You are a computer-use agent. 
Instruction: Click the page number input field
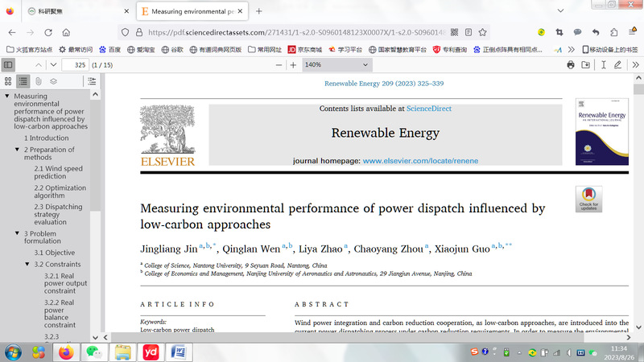pos(80,64)
